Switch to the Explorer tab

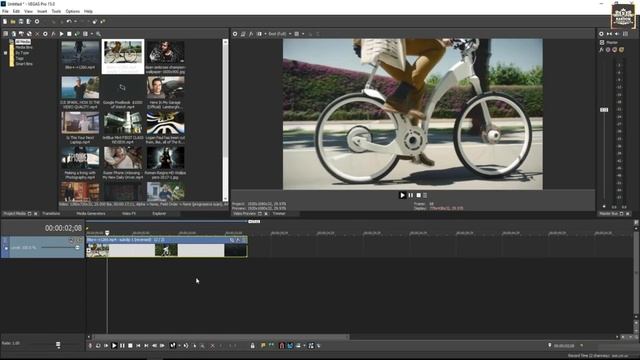159,213
